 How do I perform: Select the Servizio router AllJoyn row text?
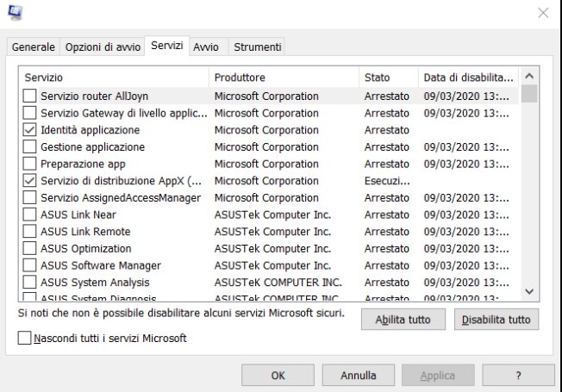(x=94, y=96)
